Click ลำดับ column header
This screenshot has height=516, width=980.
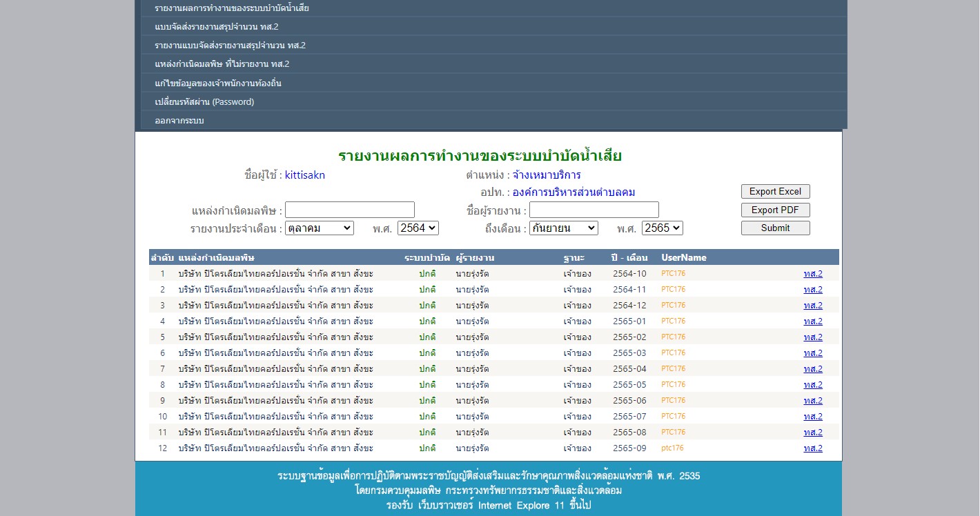[162, 257]
